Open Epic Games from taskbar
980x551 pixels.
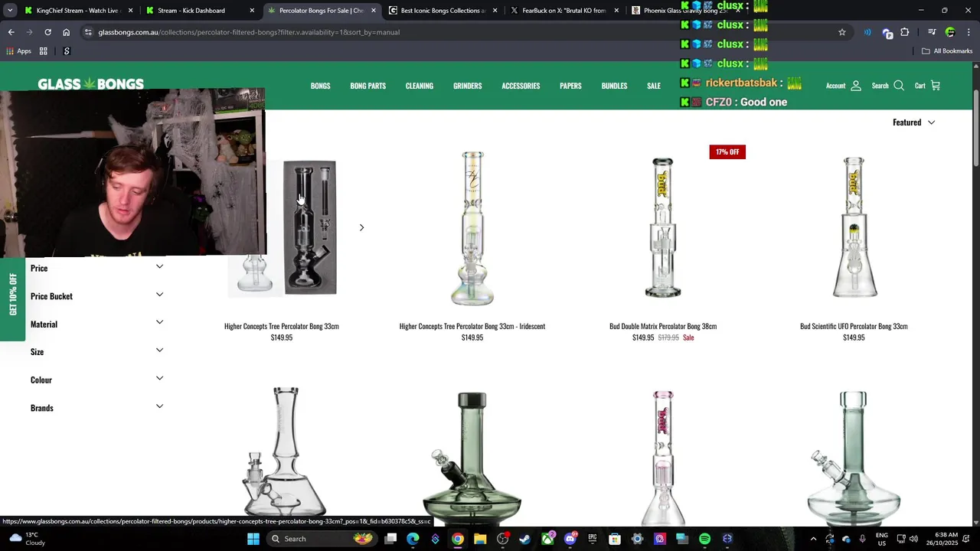(592, 539)
